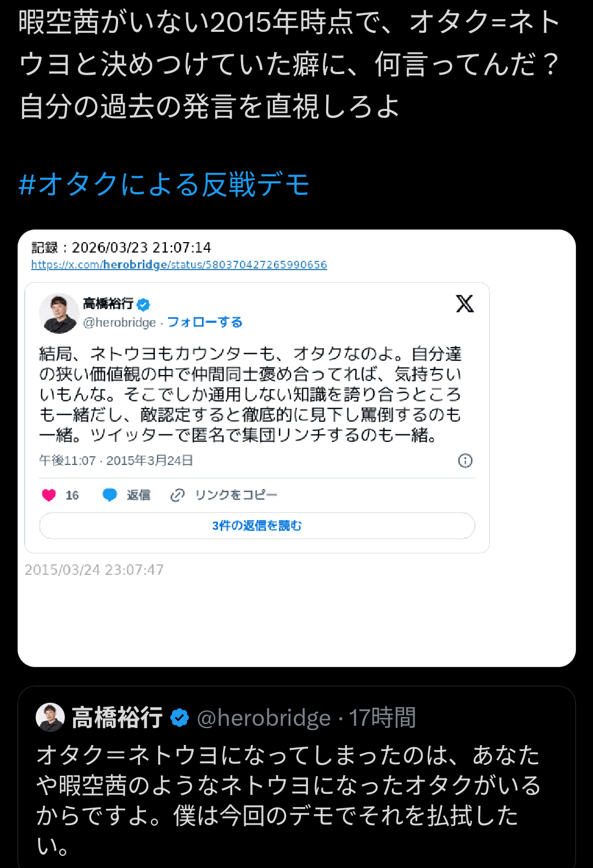Click the blue reply bubble icon
Screen dimensions: 593x868
(x=110, y=495)
